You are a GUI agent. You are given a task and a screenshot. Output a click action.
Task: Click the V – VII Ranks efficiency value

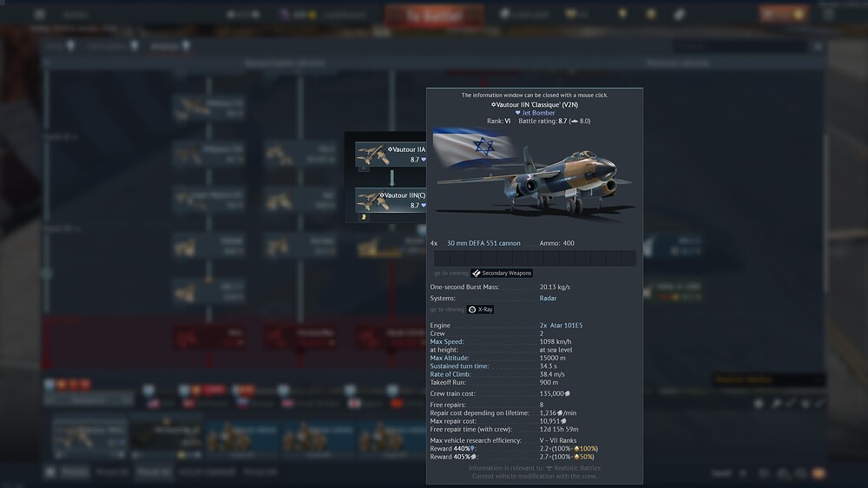558,441
